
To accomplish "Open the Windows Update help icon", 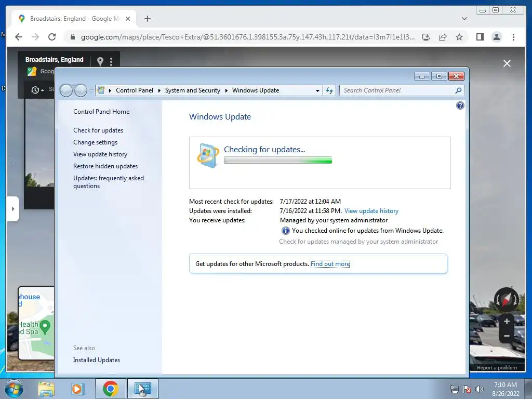I will point(460,105).
